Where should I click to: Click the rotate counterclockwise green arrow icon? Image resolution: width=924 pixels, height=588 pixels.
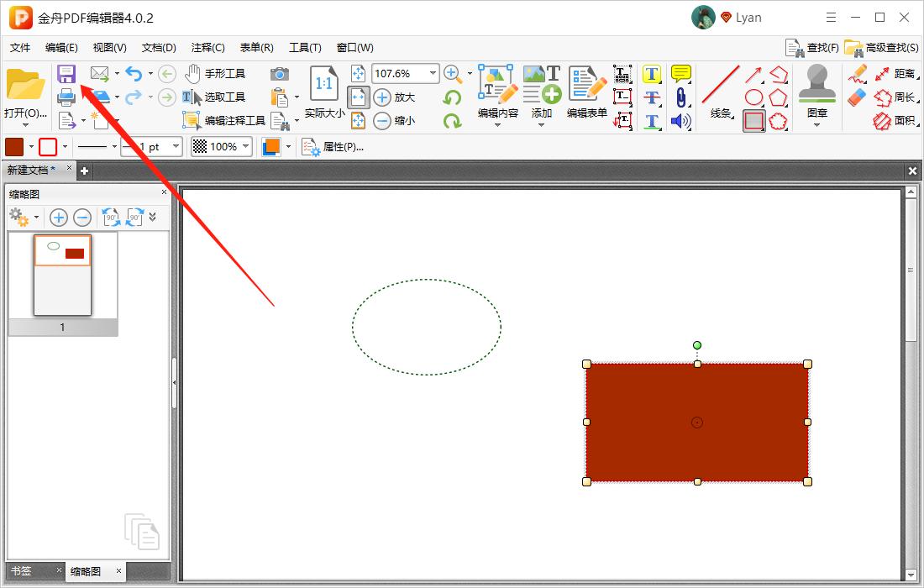tap(452, 97)
